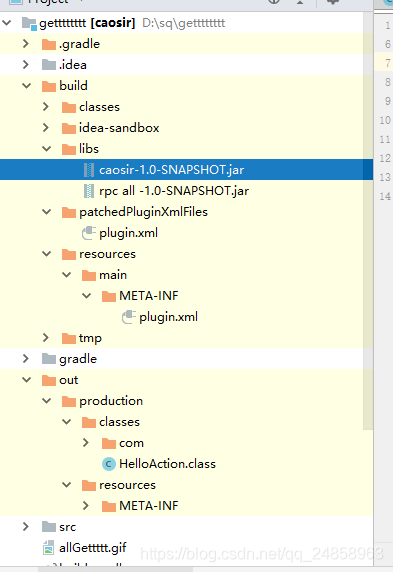
Task: Click the getttttttt project module icon
Action: click(x=29, y=24)
